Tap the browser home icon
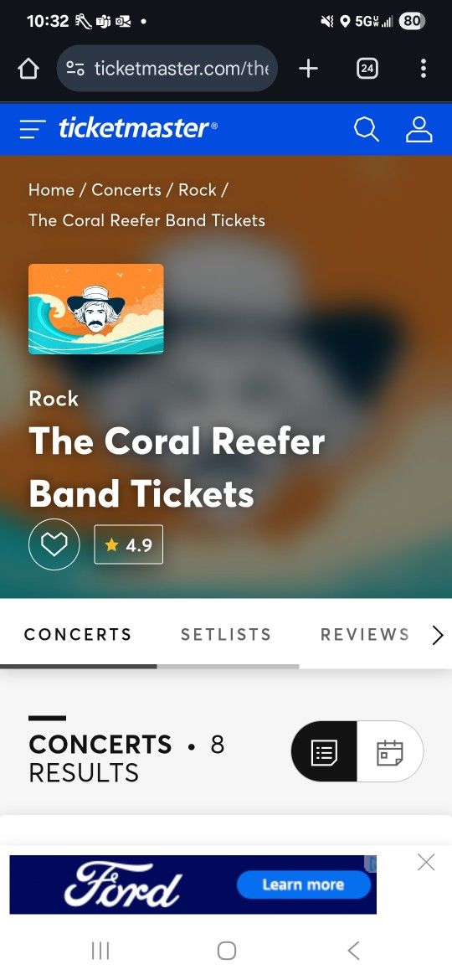Screen dimensions: 452x980 click(28, 69)
